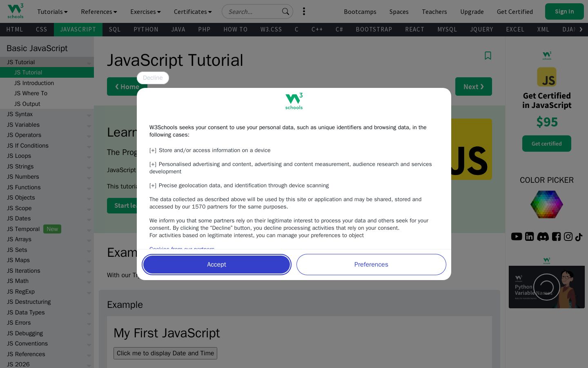This screenshot has height=368, width=588.
Task: Click the Upgrade link
Action: pyautogui.click(x=472, y=11)
